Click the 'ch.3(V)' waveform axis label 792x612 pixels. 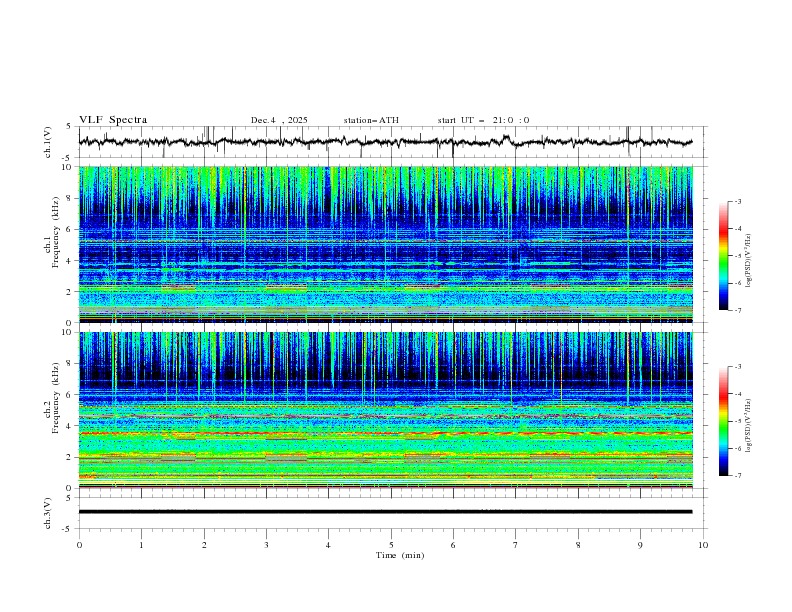coord(48,513)
